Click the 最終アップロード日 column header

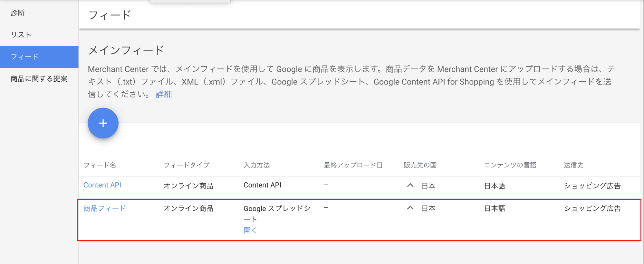pos(353,165)
